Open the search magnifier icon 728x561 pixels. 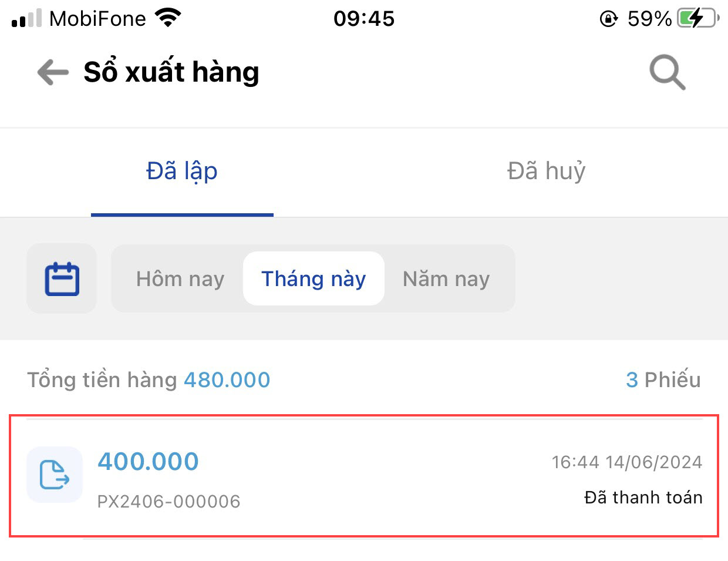point(667,73)
